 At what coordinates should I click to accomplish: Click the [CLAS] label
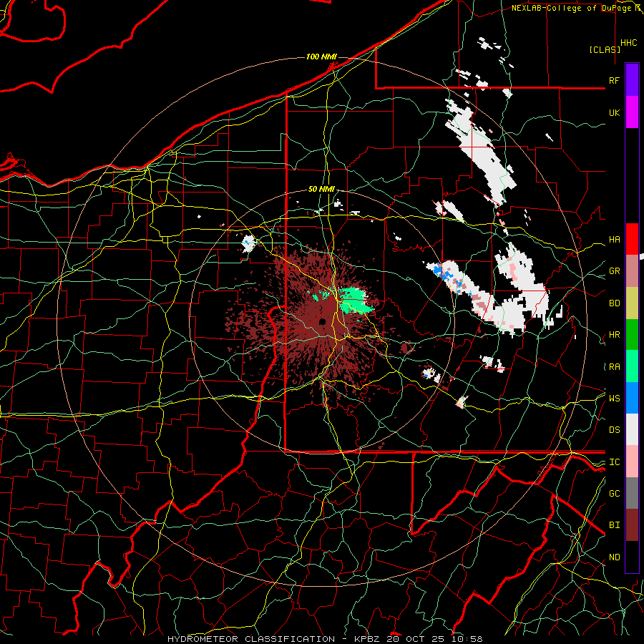point(605,49)
